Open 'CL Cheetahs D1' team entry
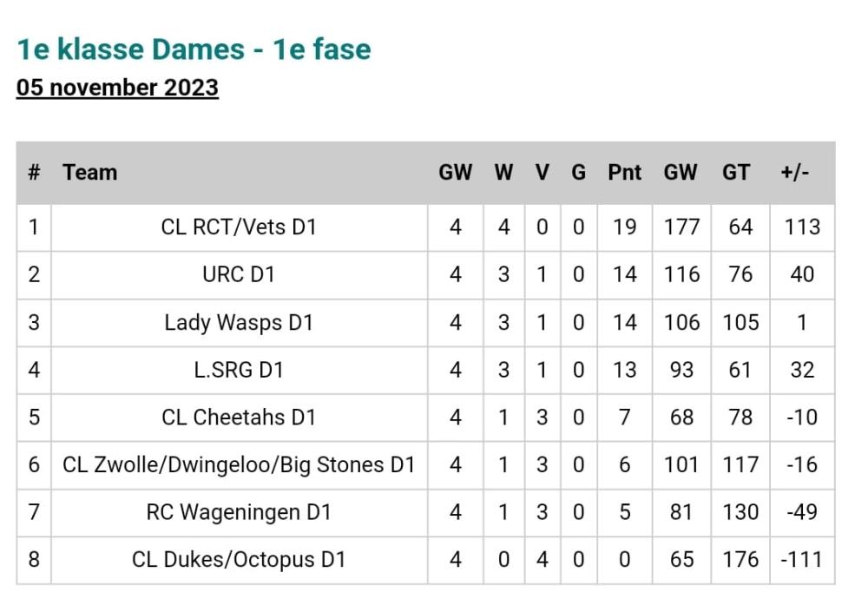The width and height of the screenshot is (868, 612). 239,417
